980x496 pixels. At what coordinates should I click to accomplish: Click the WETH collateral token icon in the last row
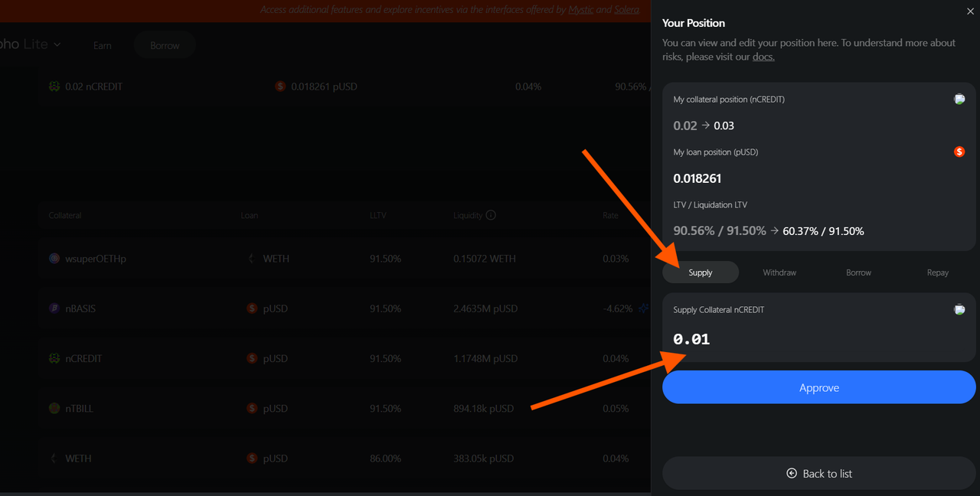pos(54,458)
